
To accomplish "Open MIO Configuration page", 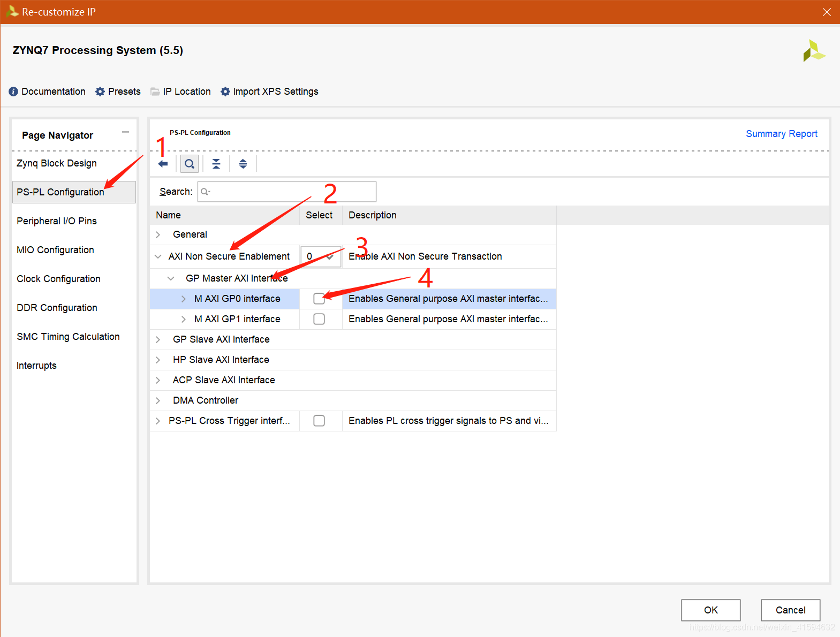I will coord(55,250).
